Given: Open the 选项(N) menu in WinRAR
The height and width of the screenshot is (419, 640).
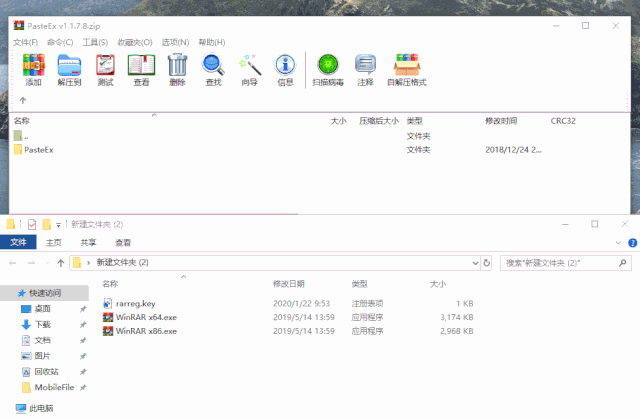Looking at the screenshot, I should (x=175, y=42).
